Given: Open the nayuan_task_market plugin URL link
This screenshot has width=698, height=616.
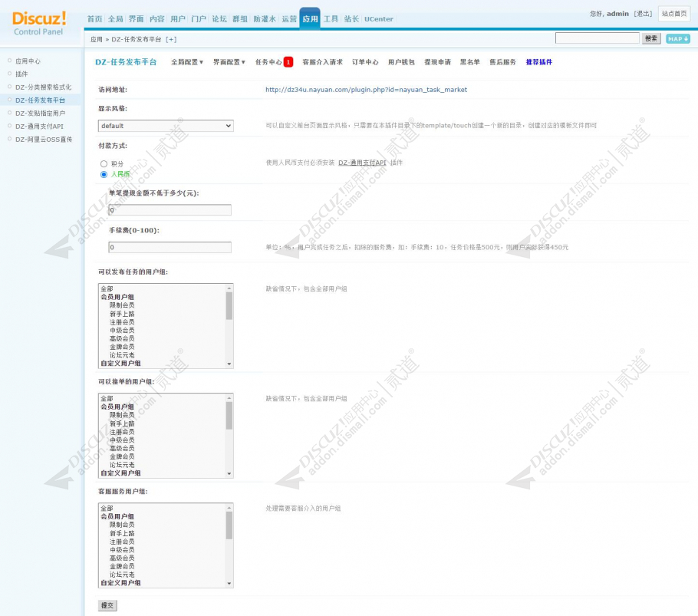Looking at the screenshot, I should [x=367, y=90].
